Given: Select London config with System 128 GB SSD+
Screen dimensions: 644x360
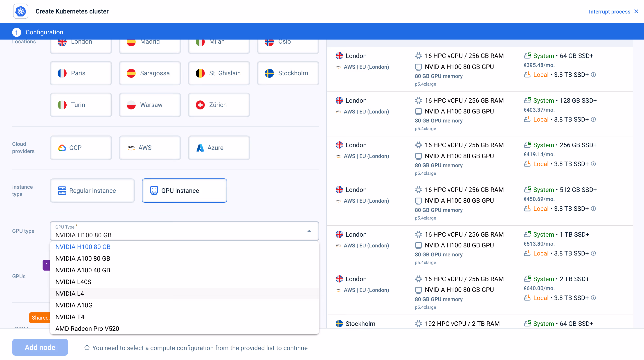Looking at the screenshot, I should tap(480, 114).
